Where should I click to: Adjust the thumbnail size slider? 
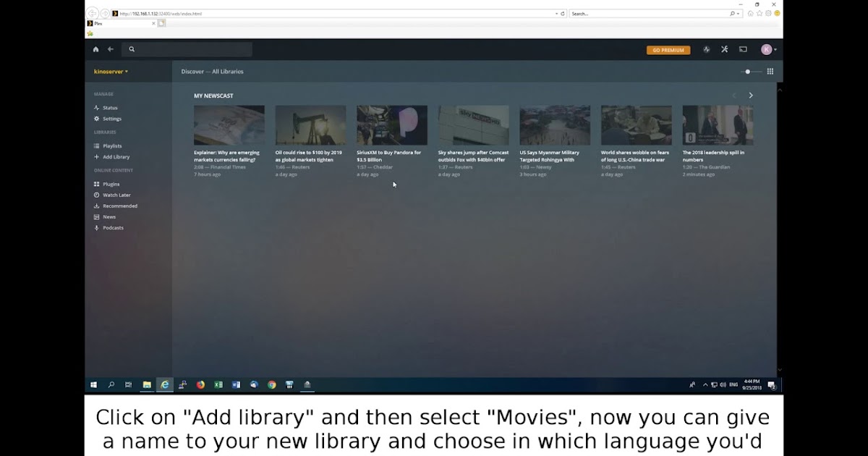[x=753, y=72]
